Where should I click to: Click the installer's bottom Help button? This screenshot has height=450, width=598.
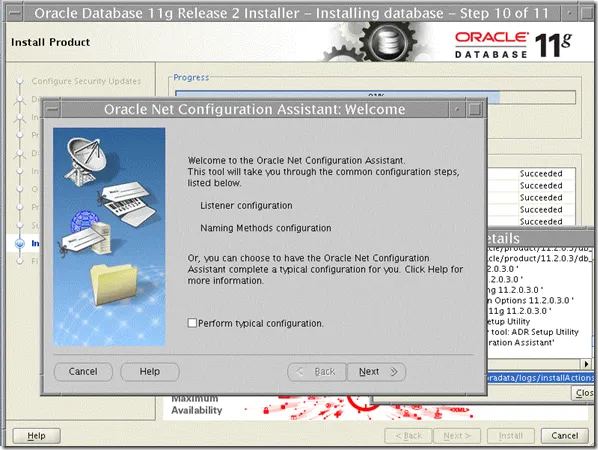pos(37,436)
